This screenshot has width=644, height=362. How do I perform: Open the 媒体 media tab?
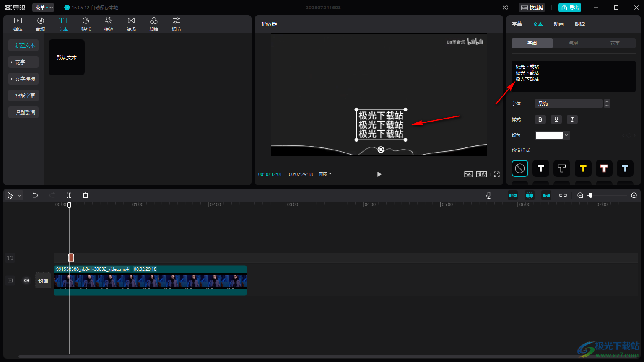18,24
